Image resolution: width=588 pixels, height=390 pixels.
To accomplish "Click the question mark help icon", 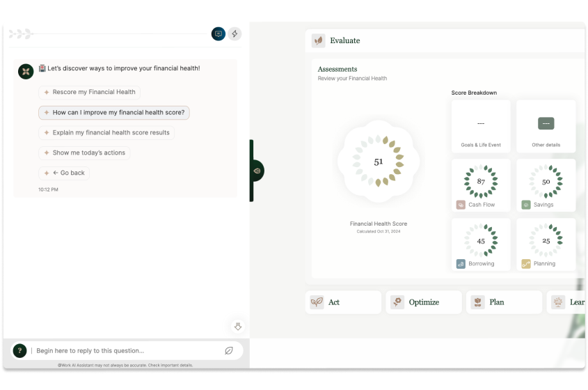I will (x=20, y=350).
